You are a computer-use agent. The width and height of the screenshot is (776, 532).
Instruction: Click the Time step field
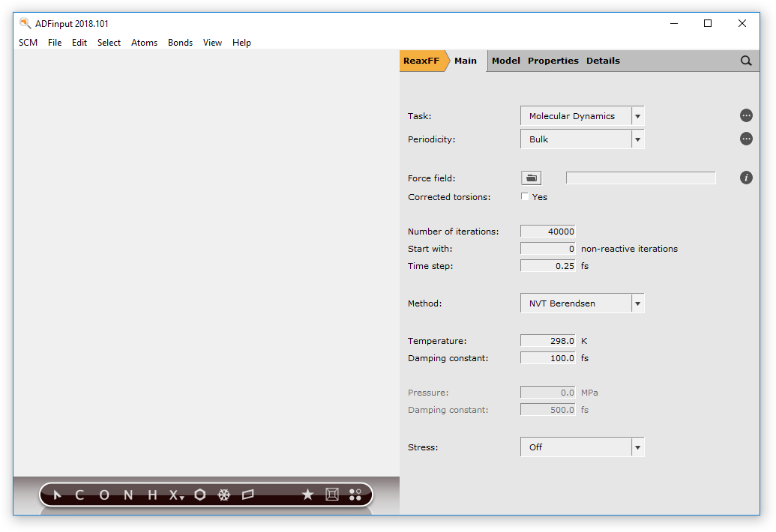click(548, 265)
